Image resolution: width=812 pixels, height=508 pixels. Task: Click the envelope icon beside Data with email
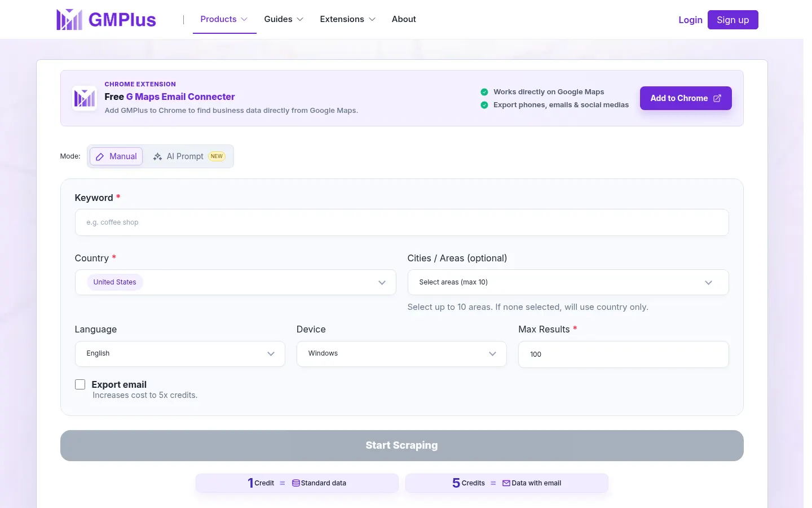coord(506,483)
